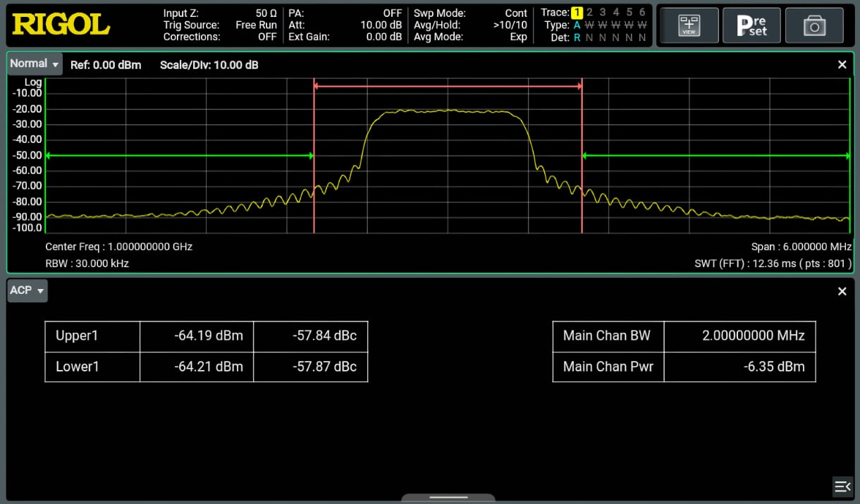The image size is (860, 504).
Task: Click the red main channel span marker
Action: (448, 86)
